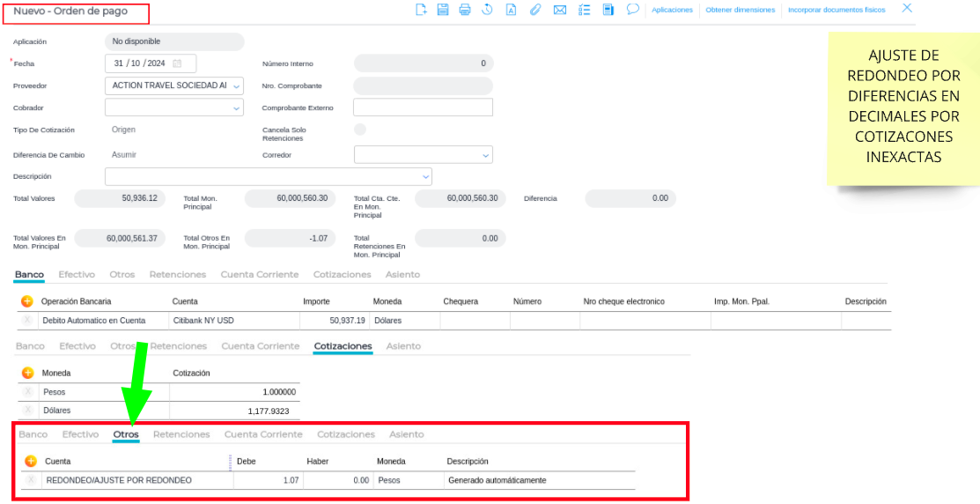Open the Cobrador dropdown list

tap(237, 108)
